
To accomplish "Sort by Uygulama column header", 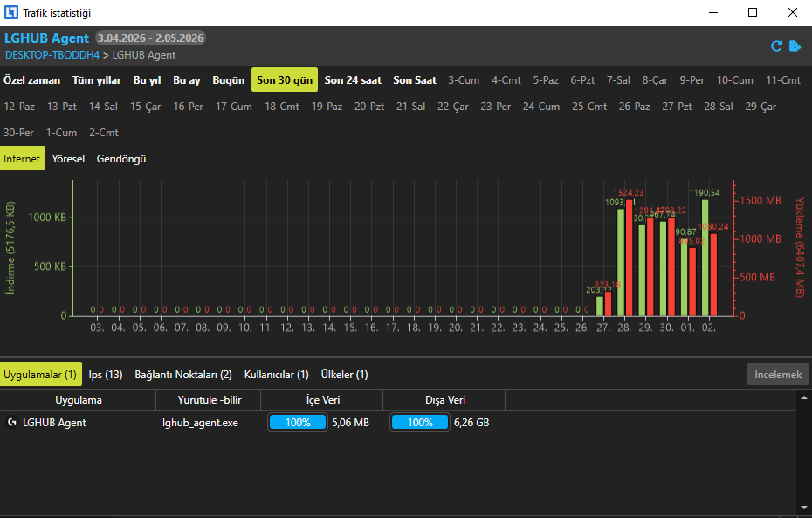I will coord(79,400).
